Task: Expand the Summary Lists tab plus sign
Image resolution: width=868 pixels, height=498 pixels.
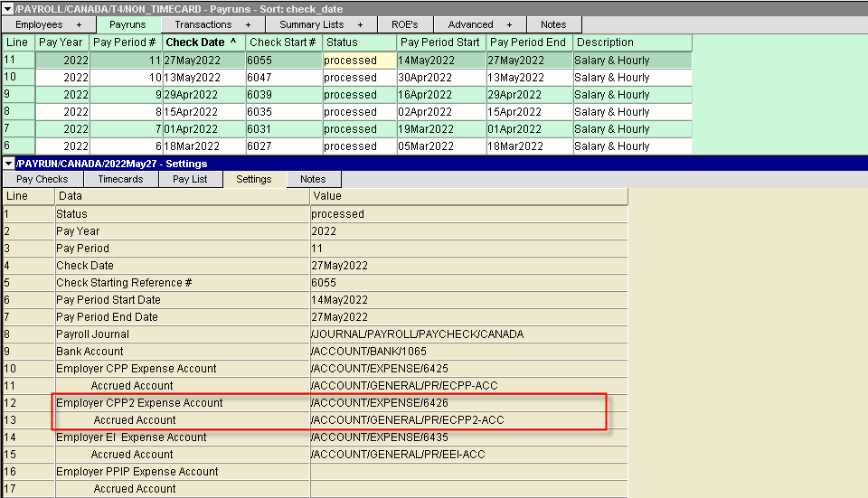Action: click(361, 24)
